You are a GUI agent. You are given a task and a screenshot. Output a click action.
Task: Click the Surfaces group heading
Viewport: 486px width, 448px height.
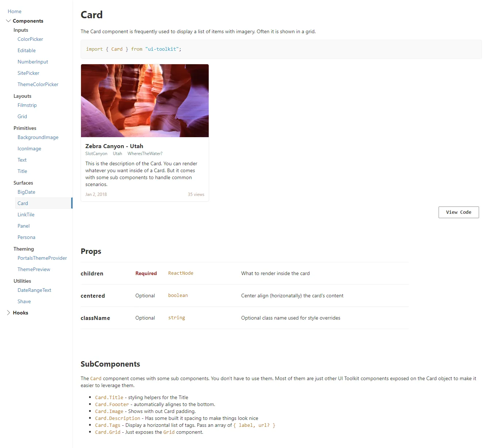click(x=23, y=183)
